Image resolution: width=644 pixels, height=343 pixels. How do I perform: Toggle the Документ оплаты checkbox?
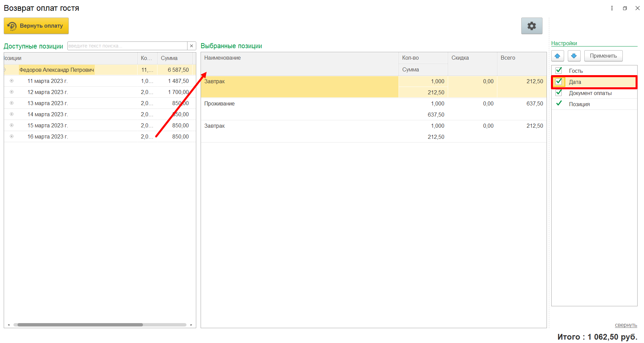click(x=559, y=93)
